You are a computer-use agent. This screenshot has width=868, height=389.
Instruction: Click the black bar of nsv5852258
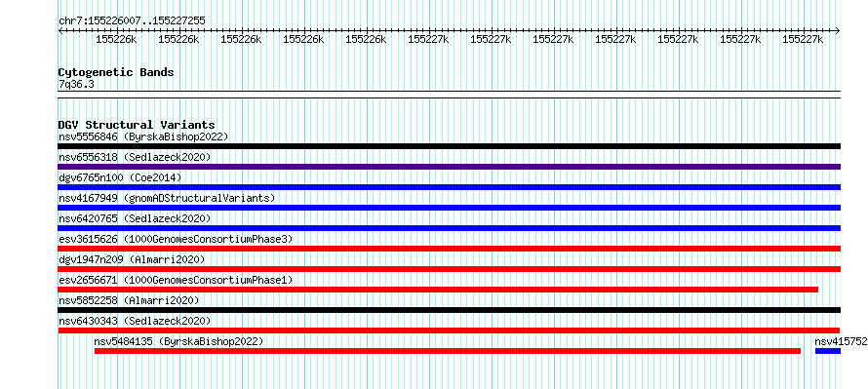tap(449, 310)
